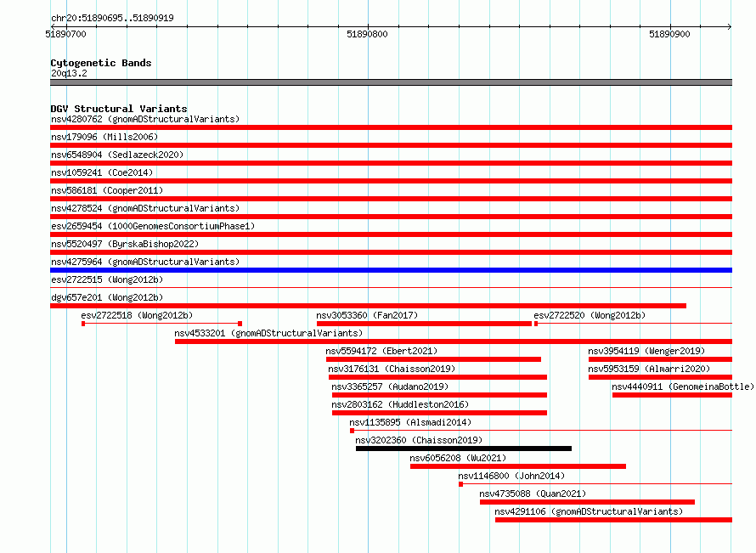Click the DGV Structural Variants track title
756x553 pixels.
click(119, 109)
